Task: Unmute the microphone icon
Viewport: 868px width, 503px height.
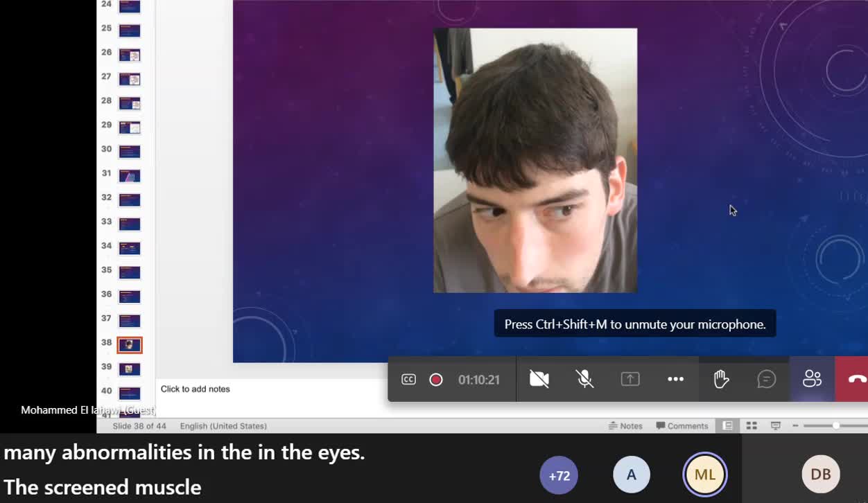Action: pos(584,379)
